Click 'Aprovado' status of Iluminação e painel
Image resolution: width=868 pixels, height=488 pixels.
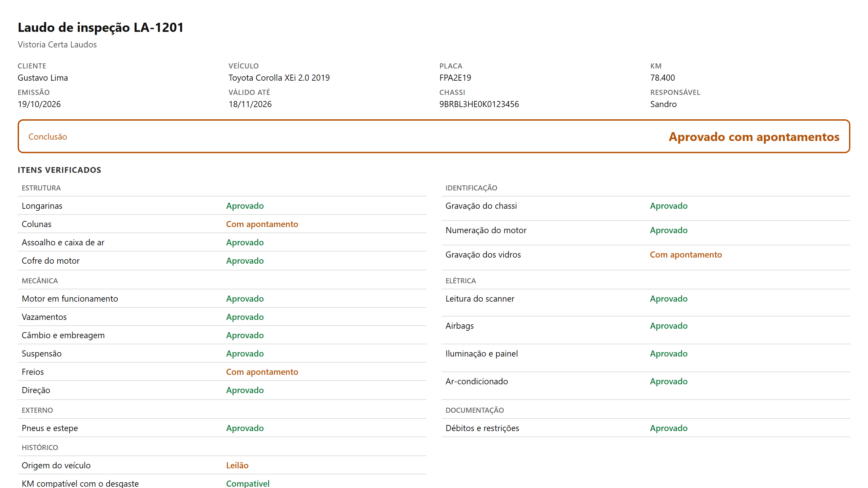669,353
